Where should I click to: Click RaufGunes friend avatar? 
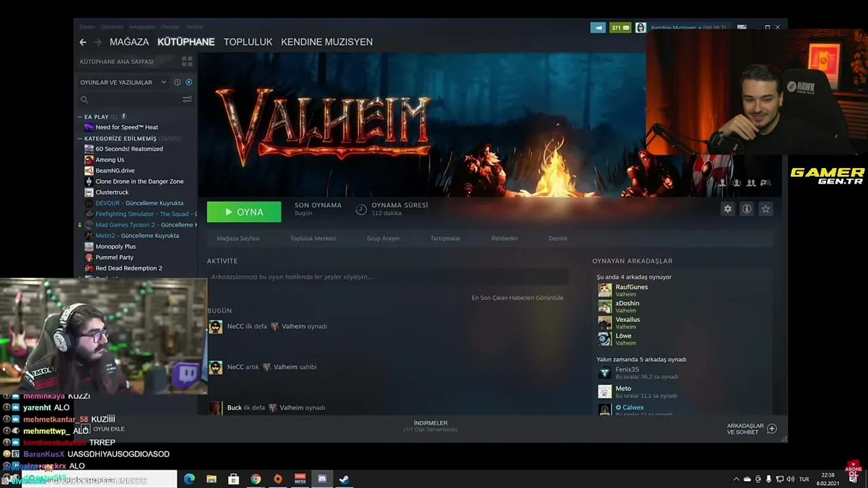pos(605,290)
